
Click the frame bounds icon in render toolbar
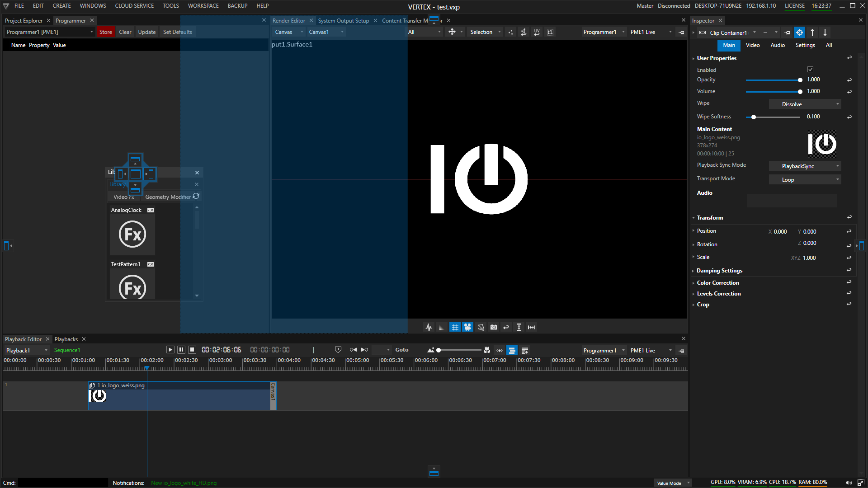point(550,32)
